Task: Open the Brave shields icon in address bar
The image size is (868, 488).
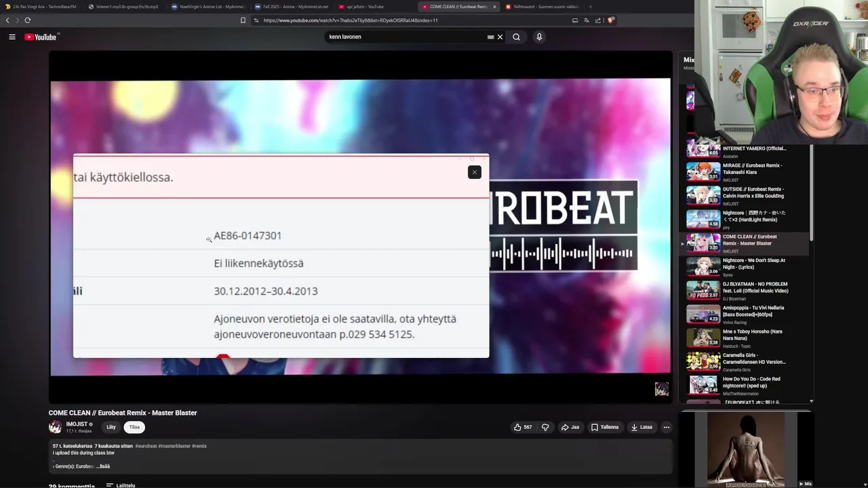Action: 610,20
